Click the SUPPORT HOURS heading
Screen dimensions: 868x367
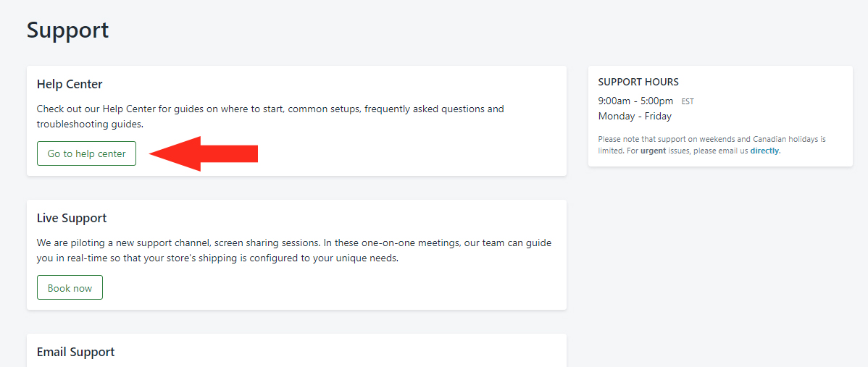pyautogui.click(x=638, y=82)
